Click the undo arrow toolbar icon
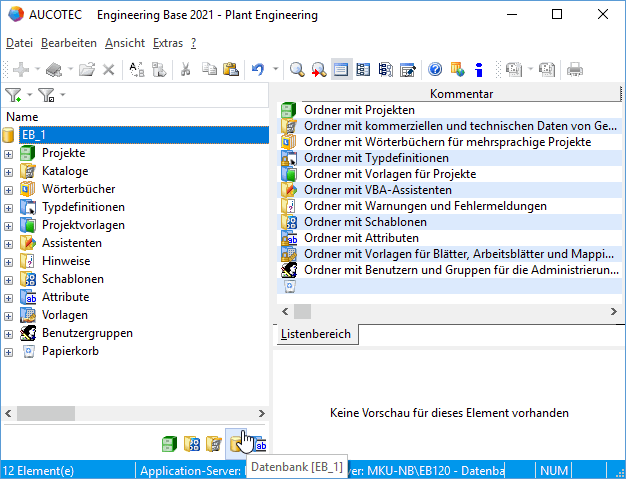The height and width of the screenshot is (479, 626). pos(258,70)
